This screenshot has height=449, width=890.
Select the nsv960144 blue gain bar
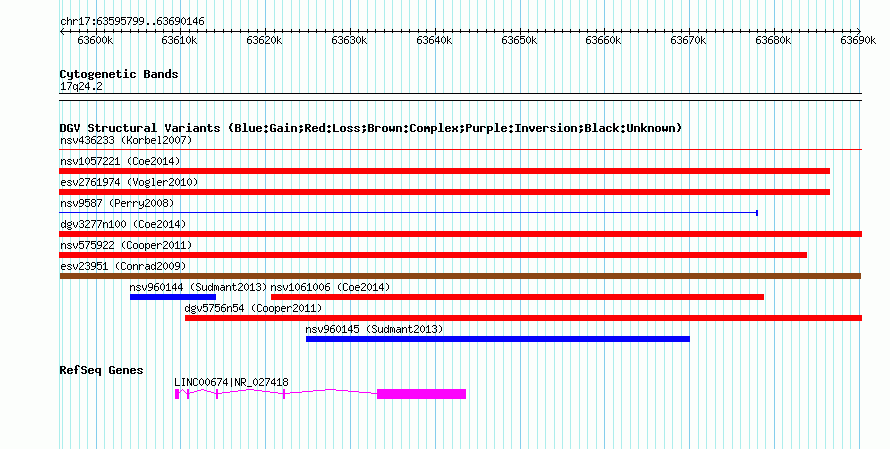[173, 297]
